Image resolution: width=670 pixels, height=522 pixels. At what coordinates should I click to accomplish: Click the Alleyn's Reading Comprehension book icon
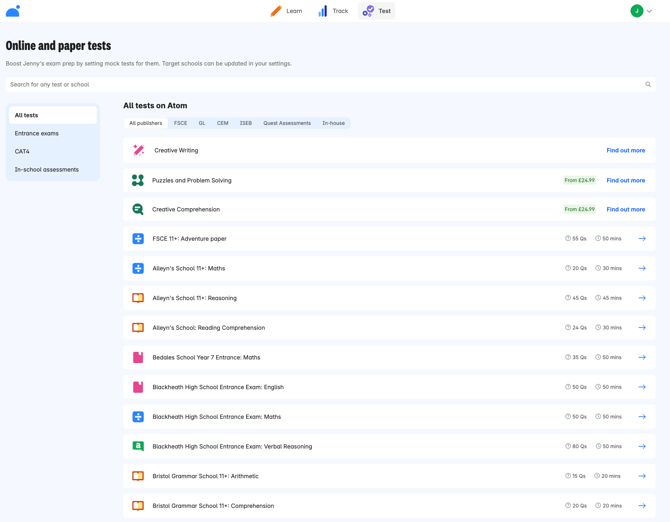138,328
